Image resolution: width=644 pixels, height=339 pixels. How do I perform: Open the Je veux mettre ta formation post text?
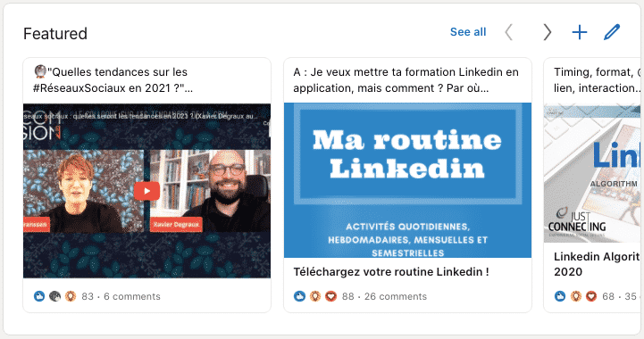pyautogui.click(x=406, y=80)
